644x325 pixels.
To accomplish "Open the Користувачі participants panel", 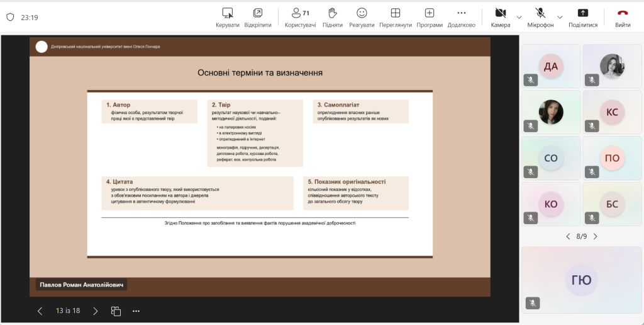I will pos(300,13).
